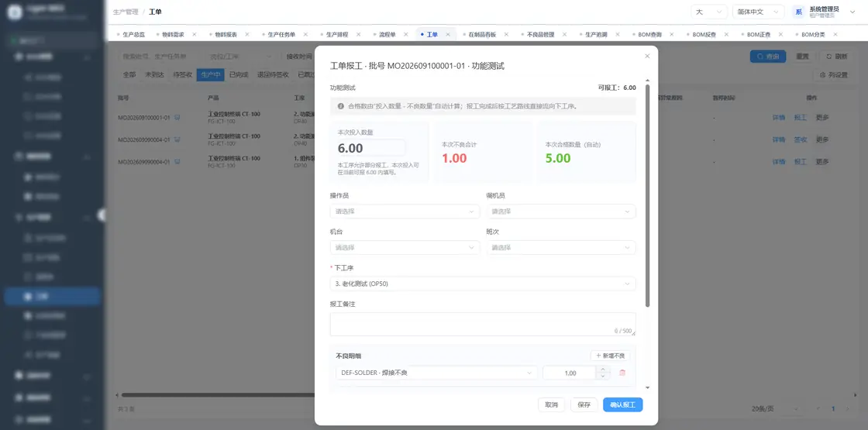Viewport: 868px width, 430px height.
Task: Click the 保存 button in the dialog
Action: [584, 404]
